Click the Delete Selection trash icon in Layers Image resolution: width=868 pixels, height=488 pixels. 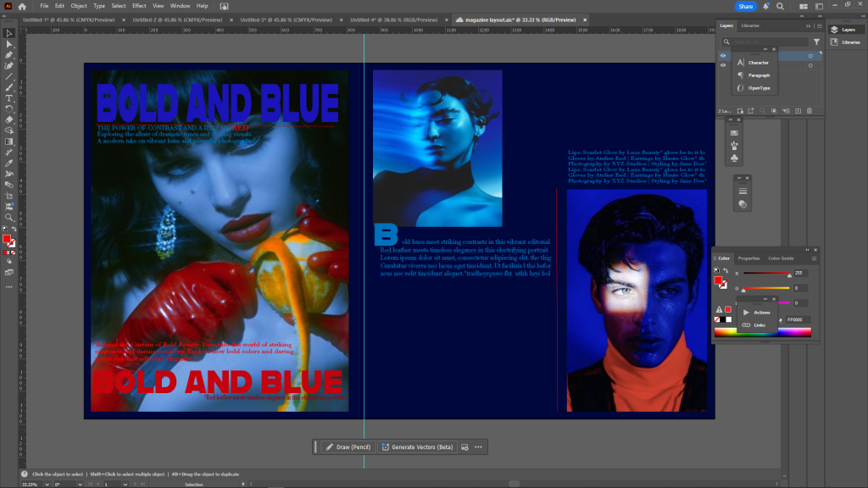810,111
